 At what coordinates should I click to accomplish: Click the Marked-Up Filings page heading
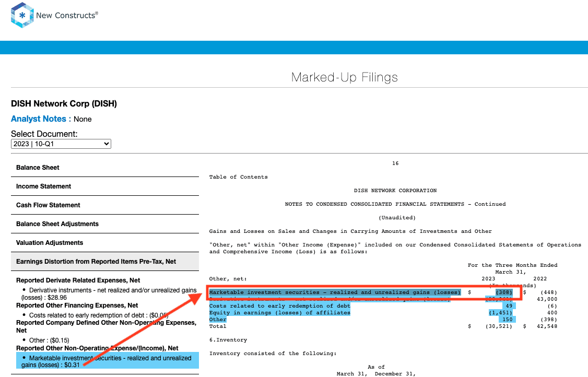point(345,77)
